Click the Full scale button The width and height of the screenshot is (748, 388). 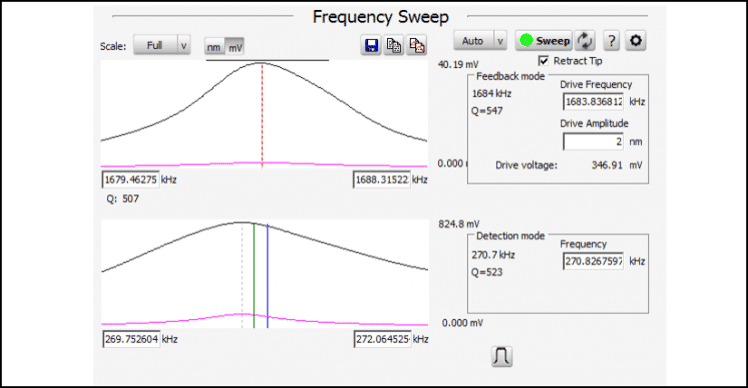[155, 45]
